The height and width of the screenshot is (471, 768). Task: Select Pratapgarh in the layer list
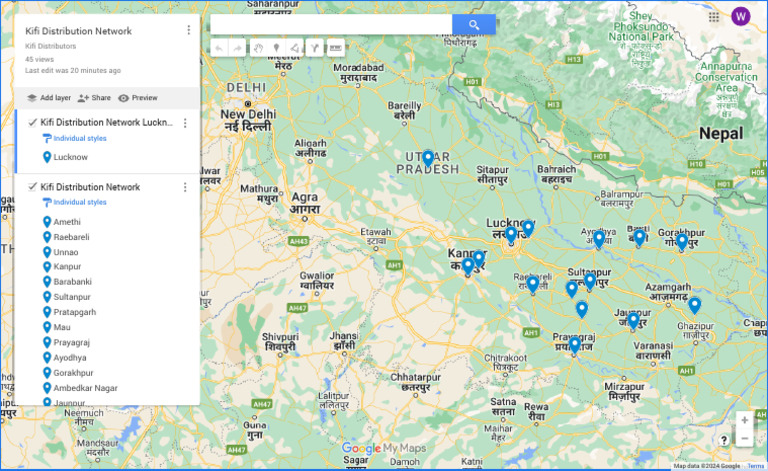pyautogui.click(x=74, y=312)
